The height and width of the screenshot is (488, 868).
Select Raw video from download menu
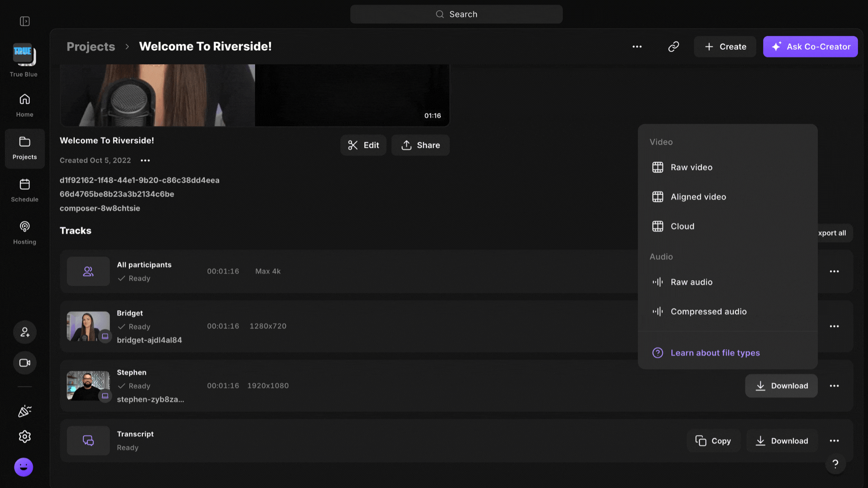point(691,167)
